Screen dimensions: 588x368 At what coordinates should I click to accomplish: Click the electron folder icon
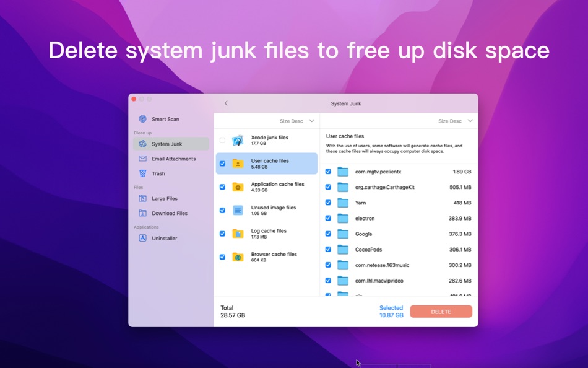pos(343,218)
